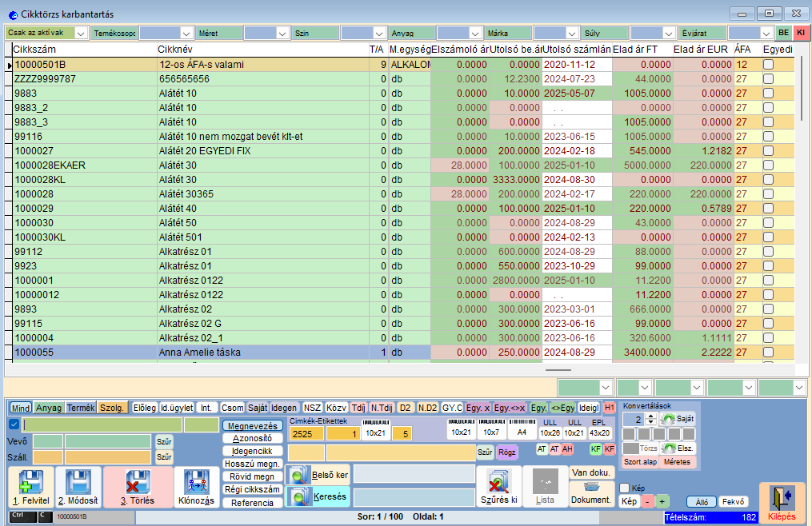The image size is (812, 526).
Task: Tick the Kép checkbox
Action: [626, 488]
